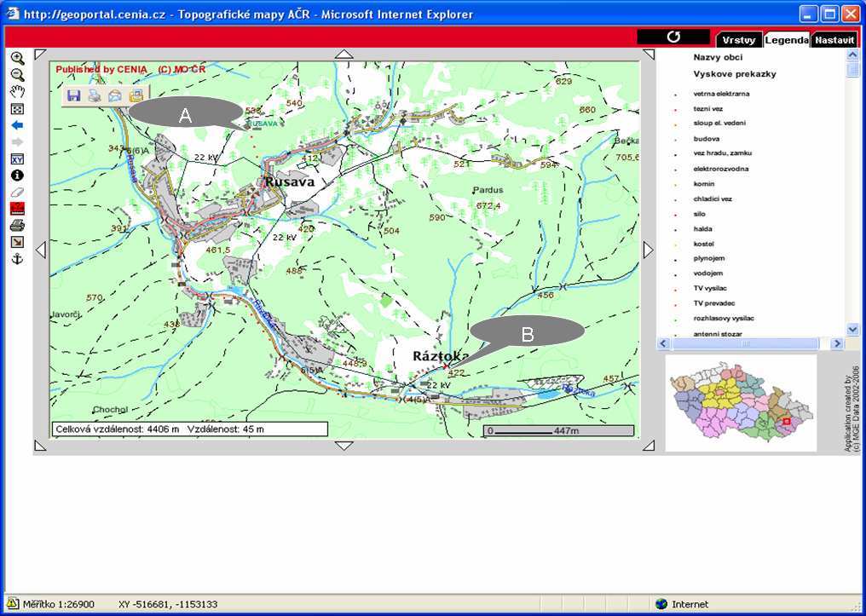Click the 'sloup el. vedeni' legend entry
This screenshot has width=866, height=616.
[719, 123]
